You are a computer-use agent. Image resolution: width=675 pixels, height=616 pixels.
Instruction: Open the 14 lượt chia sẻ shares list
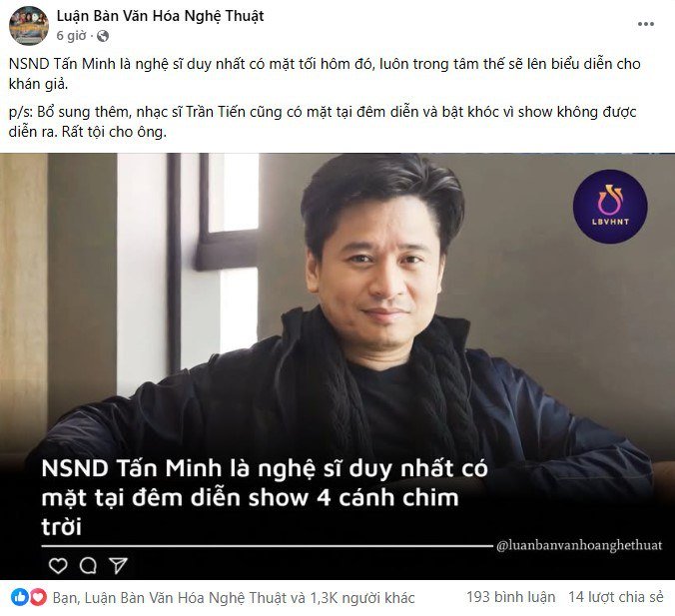pyautogui.click(x=616, y=597)
